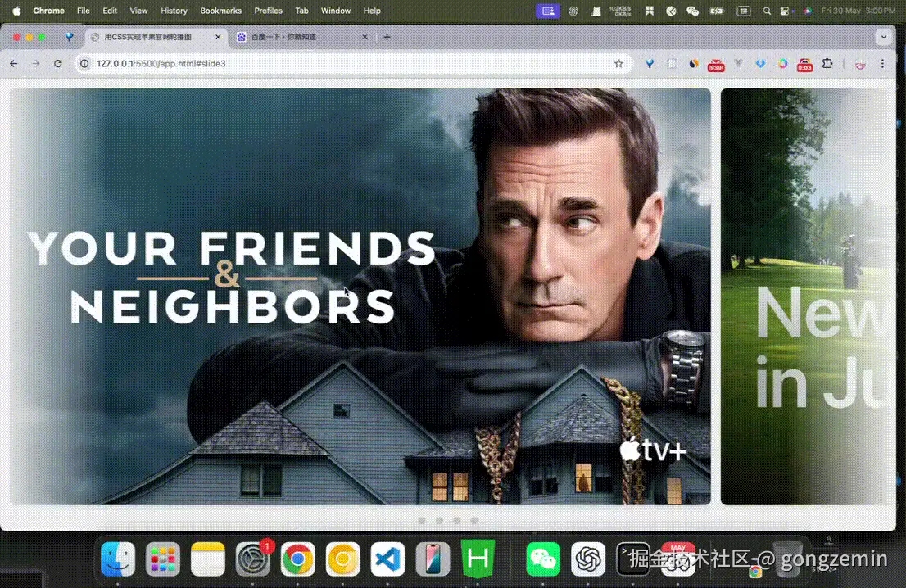Viewport: 906px width, 588px height.
Task: Click Siri icon in menu bar
Action: pyautogui.click(x=807, y=11)
